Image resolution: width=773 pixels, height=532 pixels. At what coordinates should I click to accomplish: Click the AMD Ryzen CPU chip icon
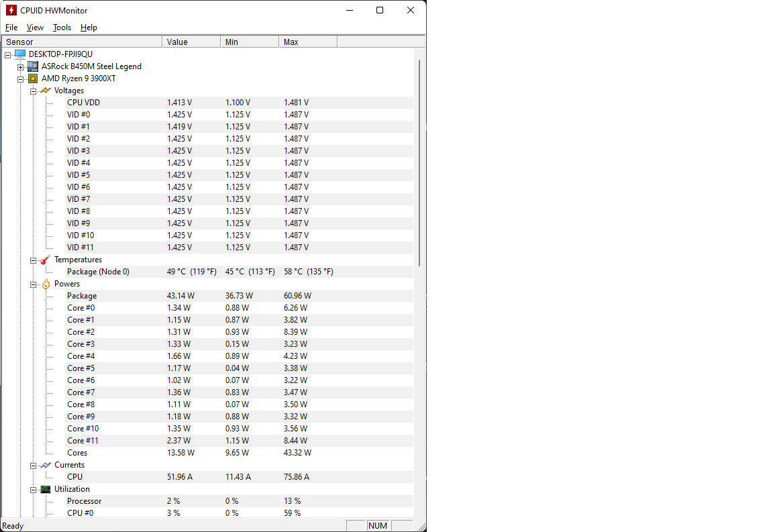coord(32,78)
